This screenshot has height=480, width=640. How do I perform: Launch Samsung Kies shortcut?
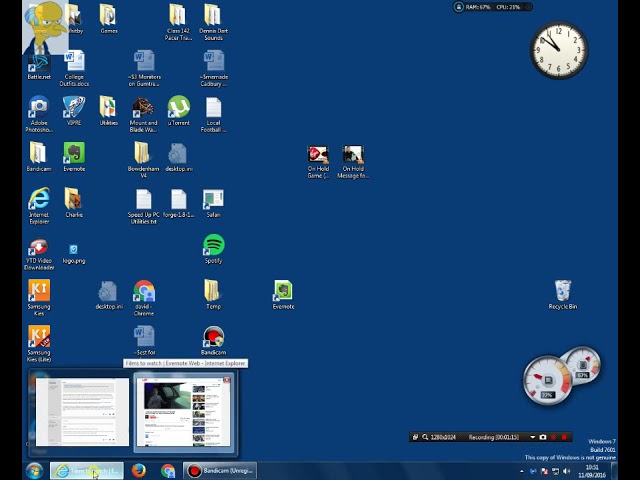39,298
